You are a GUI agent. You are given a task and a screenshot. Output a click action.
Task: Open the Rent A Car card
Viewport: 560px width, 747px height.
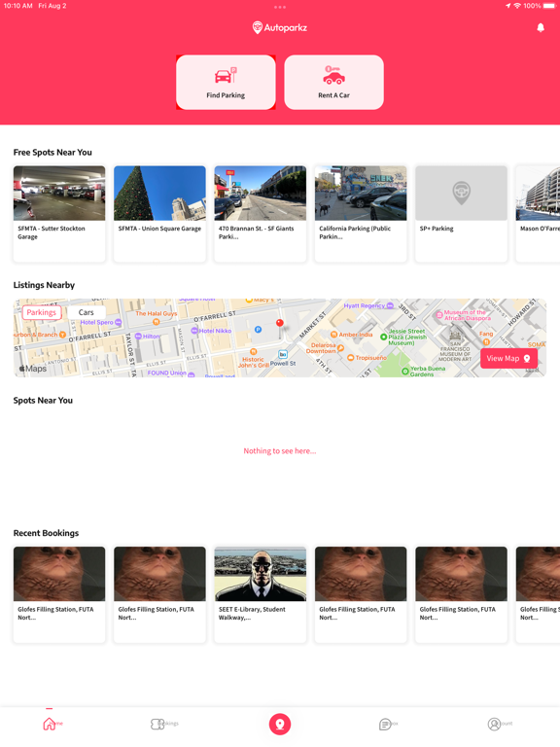tap(333, 83)
